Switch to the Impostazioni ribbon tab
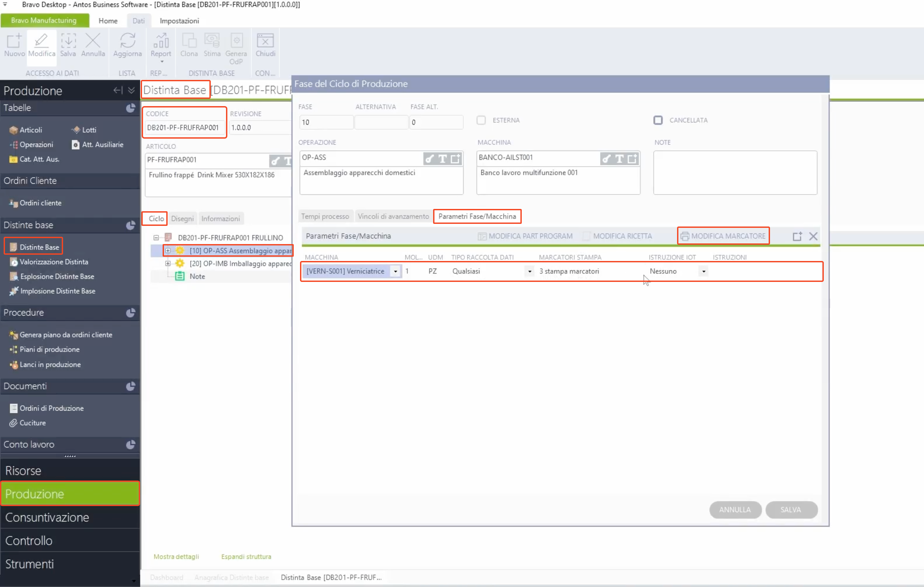The height and width of the screenshot is (587, 924). tap(179, 21)
